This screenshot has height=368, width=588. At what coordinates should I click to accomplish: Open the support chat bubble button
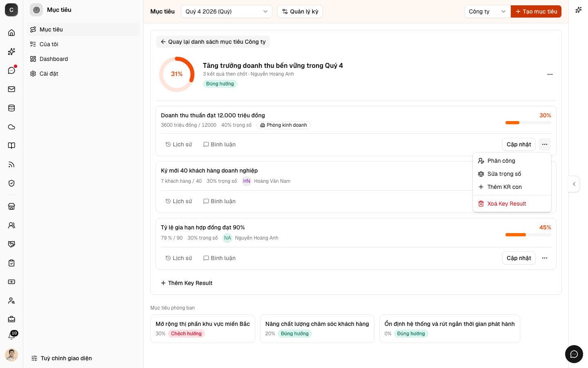574,354
